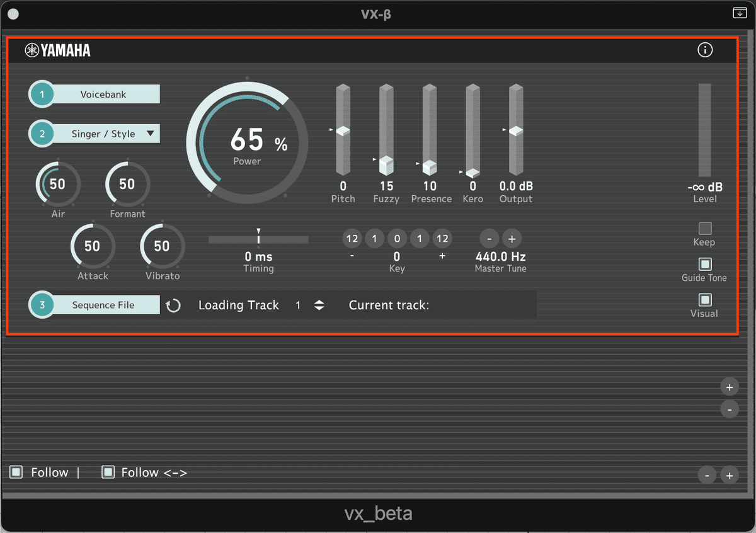Click the Master Tune minus button

(x=490, y=239)
